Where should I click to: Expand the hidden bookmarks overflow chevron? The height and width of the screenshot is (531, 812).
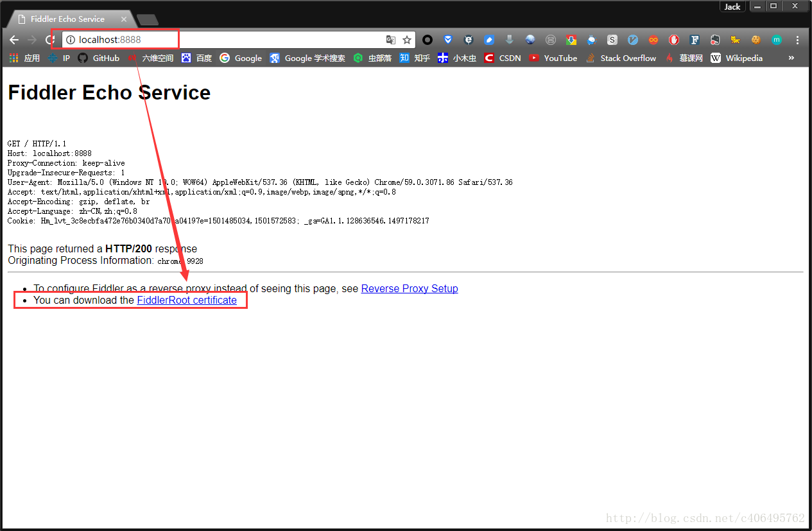click(x=791, y=58)
